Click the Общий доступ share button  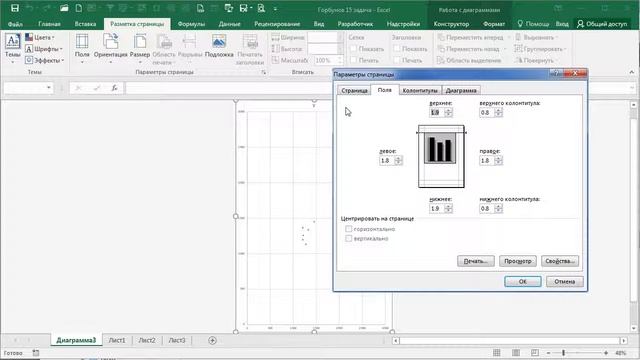pyautogui.click(x=602, y=24)
